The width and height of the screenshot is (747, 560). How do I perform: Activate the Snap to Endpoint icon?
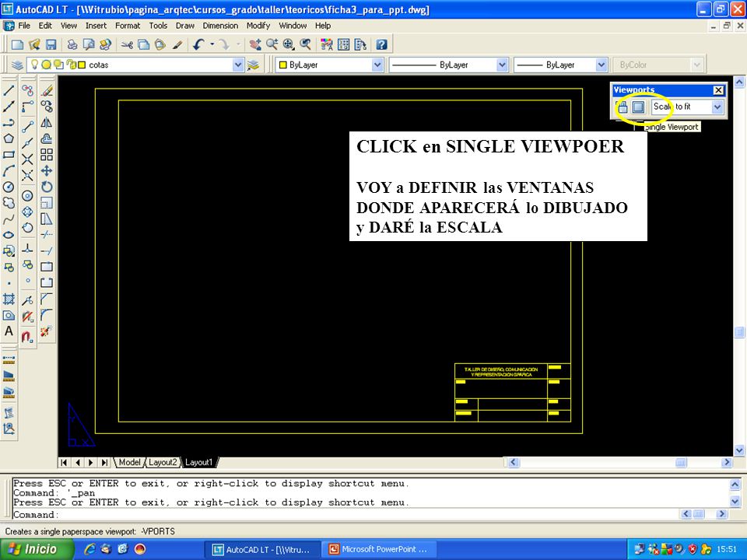(x=28, y=127)
